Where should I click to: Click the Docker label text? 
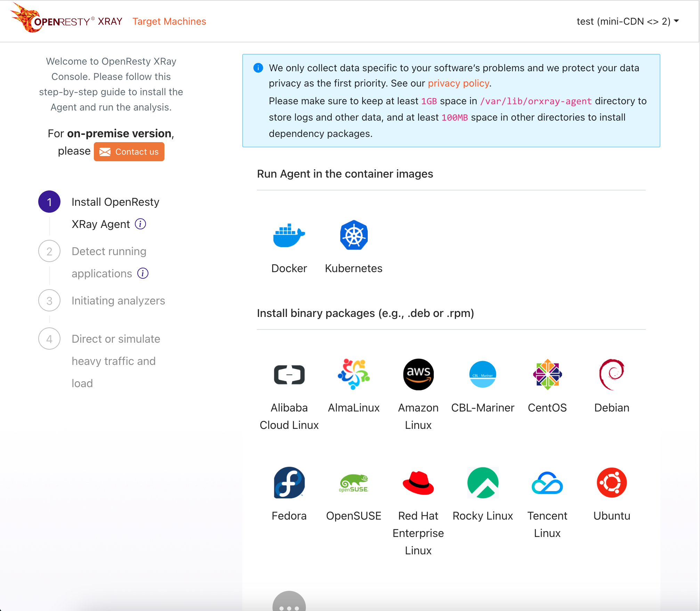click(x=289, y=268)
